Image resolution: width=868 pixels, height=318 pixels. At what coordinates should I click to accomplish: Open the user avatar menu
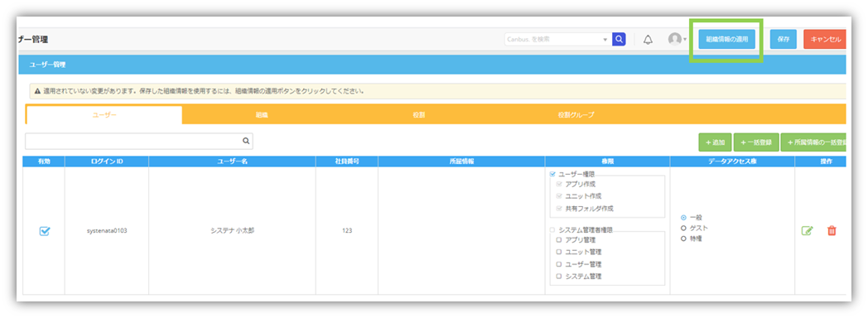[677, 39]
